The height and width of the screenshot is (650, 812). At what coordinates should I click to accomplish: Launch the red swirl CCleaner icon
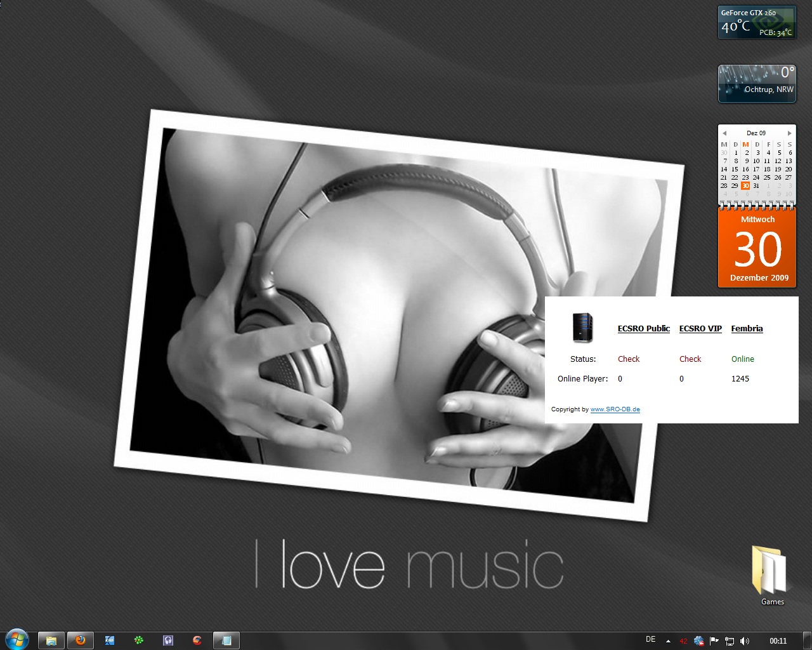click(197, 640)
